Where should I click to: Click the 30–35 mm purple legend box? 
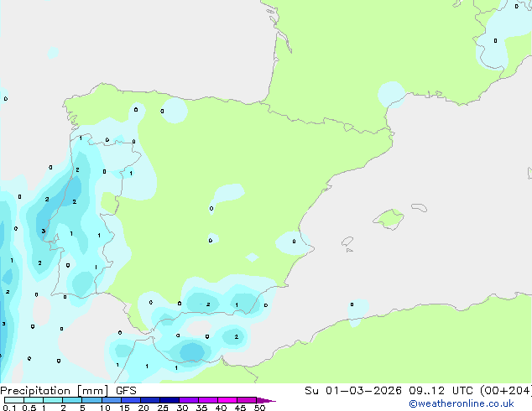pyautogui.click(x=188, y=400)
